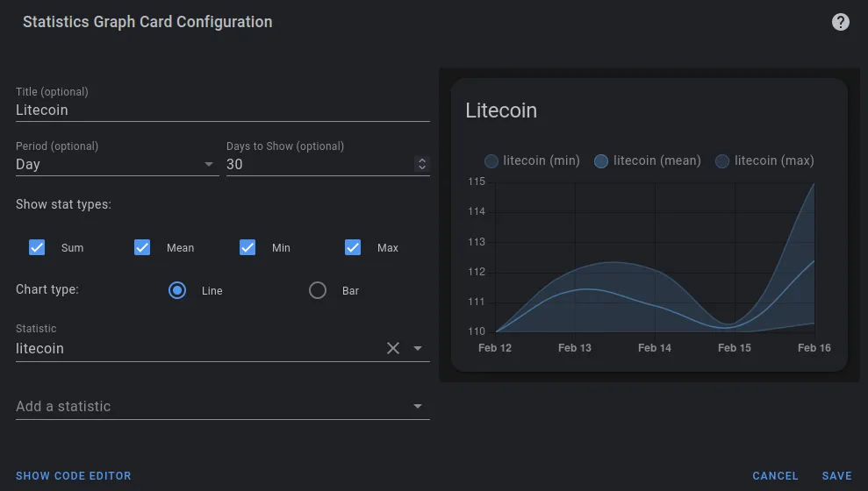The image size is (868, 491).
Task: Click the 115 y-axis value
Action: coord(477,181)
